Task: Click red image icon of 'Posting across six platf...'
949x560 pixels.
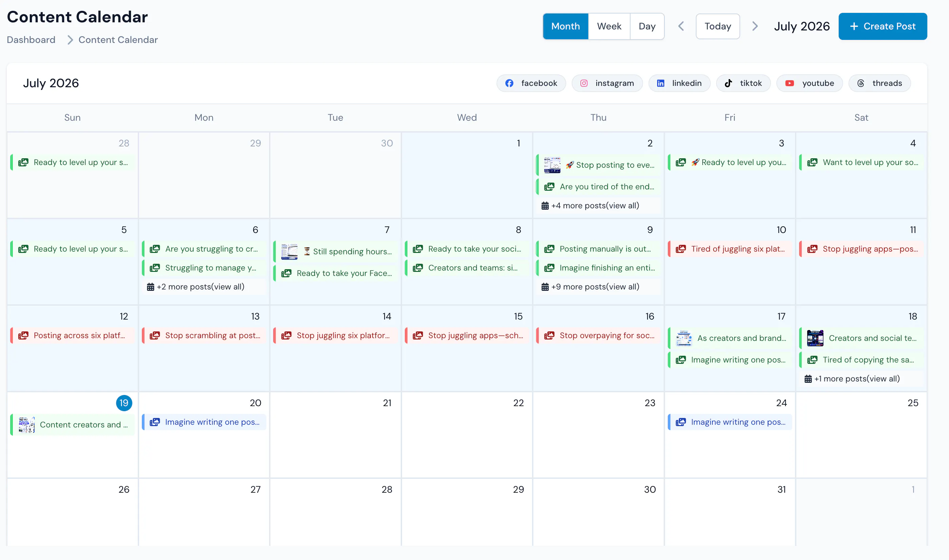Action: click(23, 335)
